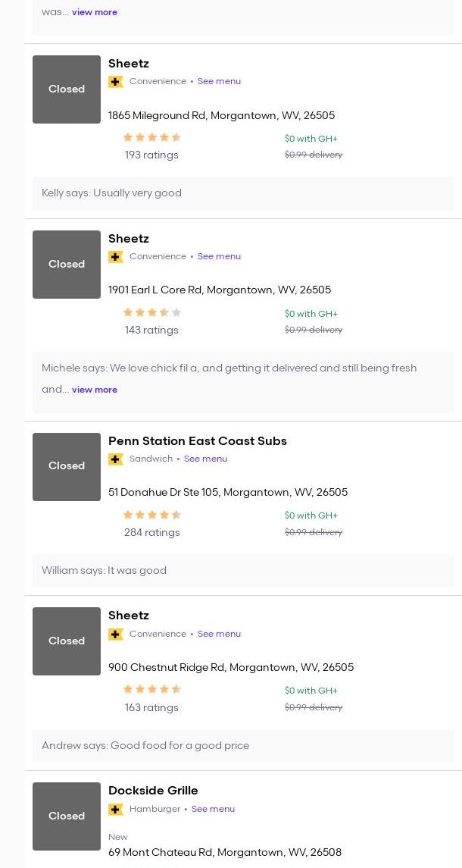Click GH+ badge icon for Sheetz Chestnut Ridge Rd
The height and width of the screenshot is (868, 462).
click(x=116, y=635)
